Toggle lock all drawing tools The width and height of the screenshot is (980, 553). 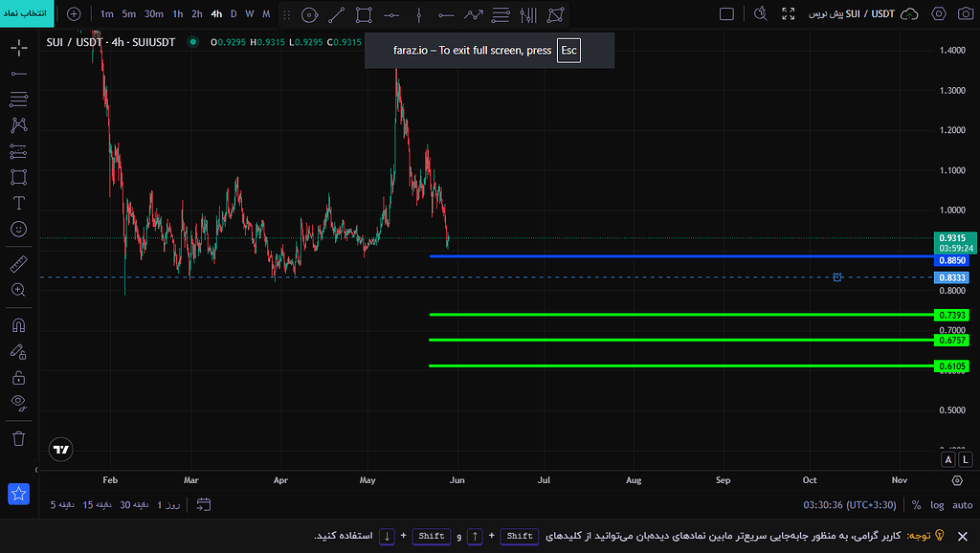(x=19, y=377)
